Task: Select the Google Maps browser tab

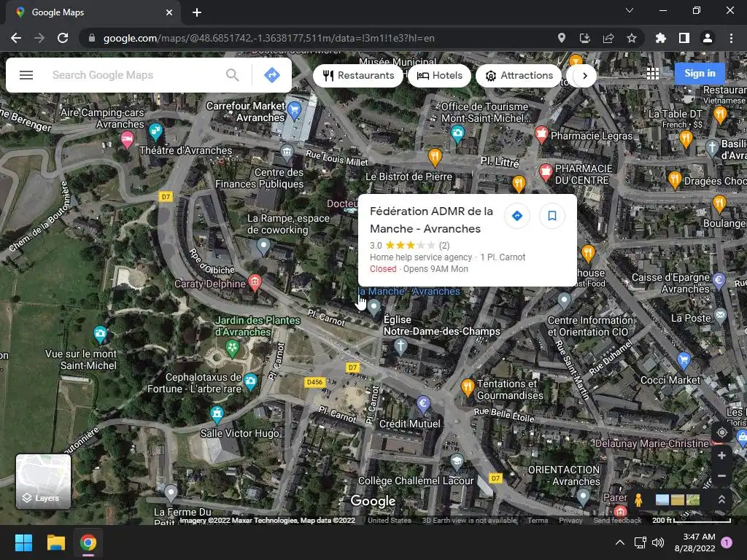Action: point(93,12)
